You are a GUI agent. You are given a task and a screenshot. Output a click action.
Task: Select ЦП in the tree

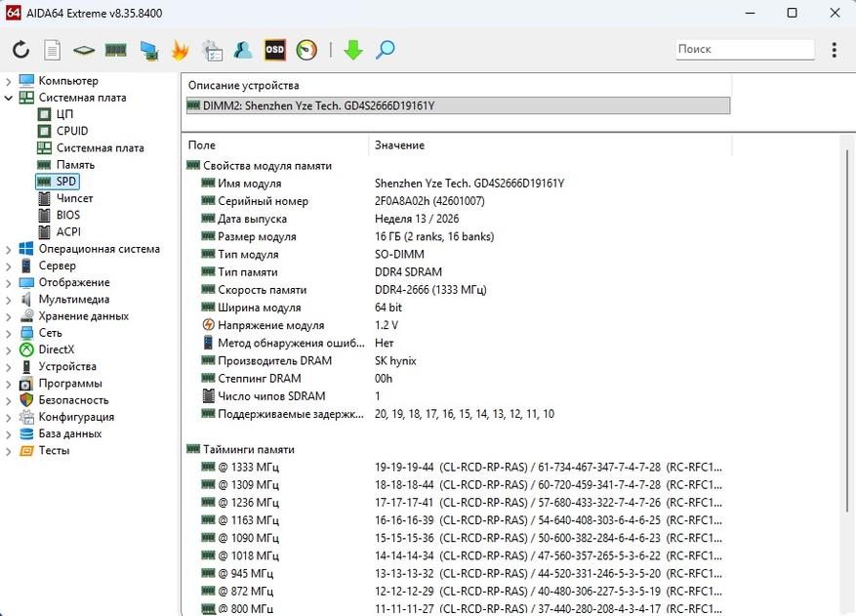[x=65, y=114]
